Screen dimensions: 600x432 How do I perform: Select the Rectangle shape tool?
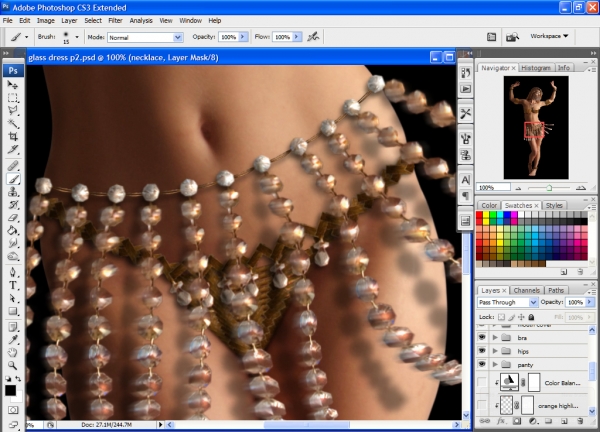[x=13, y=311]
